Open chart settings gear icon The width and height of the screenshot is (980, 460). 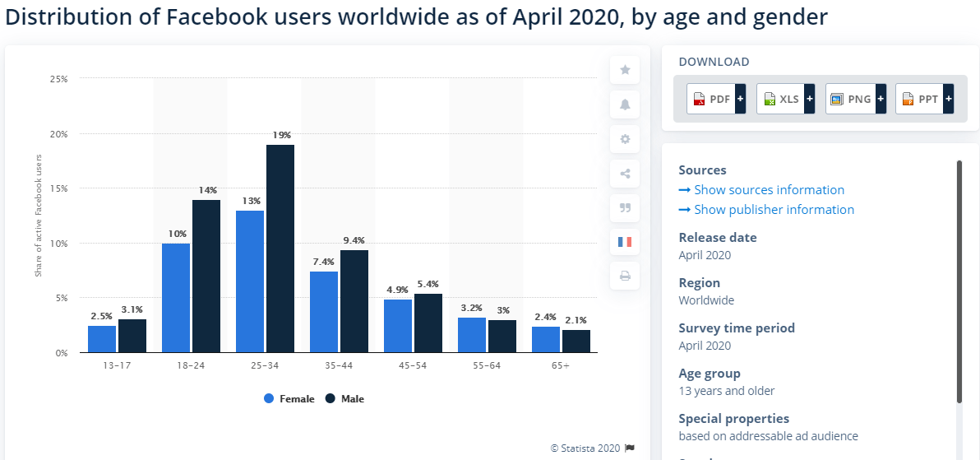coord(625,139)
